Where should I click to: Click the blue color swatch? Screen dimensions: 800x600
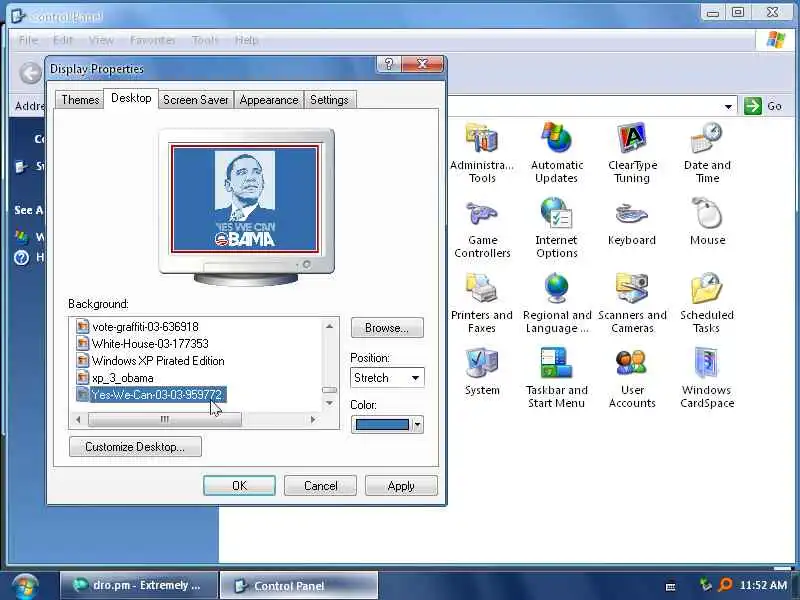[382, 424]
